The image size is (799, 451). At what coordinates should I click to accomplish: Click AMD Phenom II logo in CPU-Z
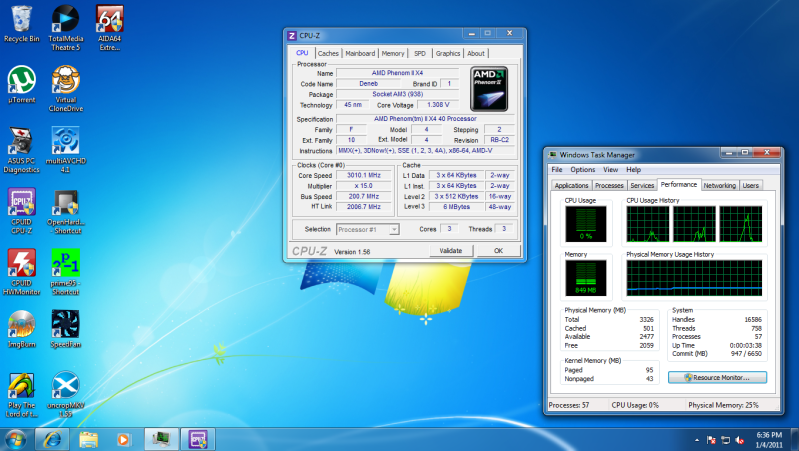click(x=489, y=89)
